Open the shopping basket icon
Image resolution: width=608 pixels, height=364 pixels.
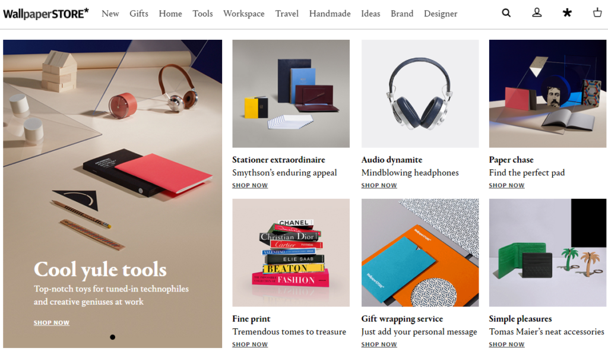[597, 12]
